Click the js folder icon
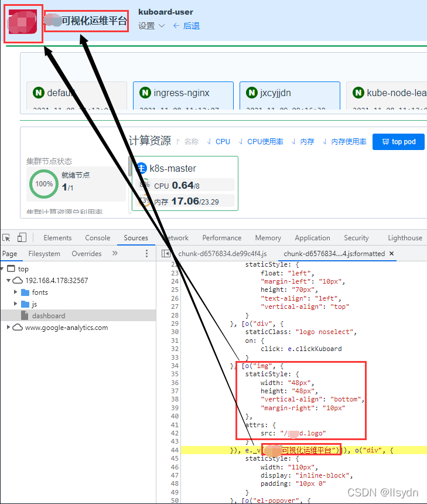This screenshot has width=427, height=504. [25, 304]
